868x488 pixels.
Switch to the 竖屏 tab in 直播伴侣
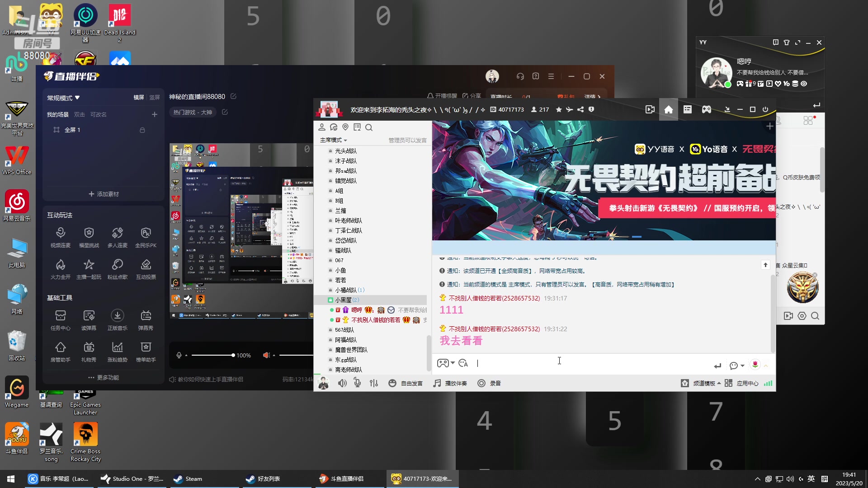[x=154, y=97]
